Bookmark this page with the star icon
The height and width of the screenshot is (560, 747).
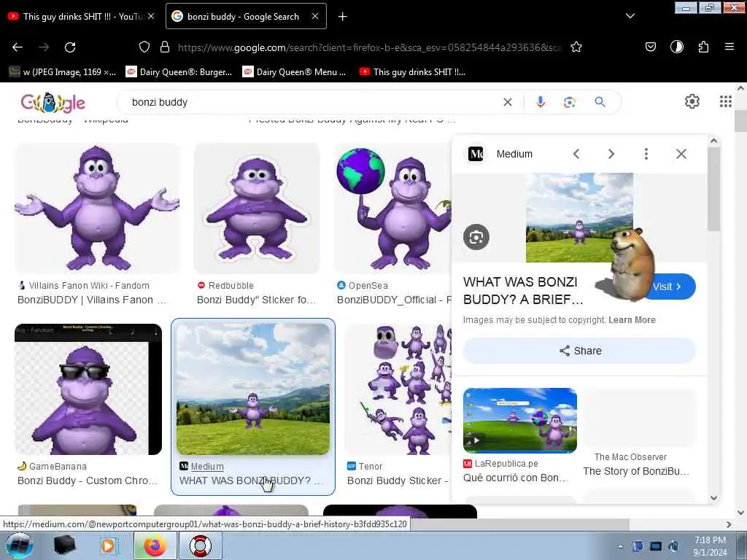576,47
